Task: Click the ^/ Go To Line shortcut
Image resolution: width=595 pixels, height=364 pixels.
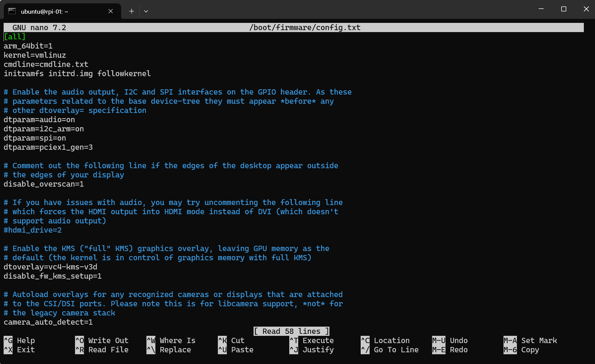Action: coord(390,350)
